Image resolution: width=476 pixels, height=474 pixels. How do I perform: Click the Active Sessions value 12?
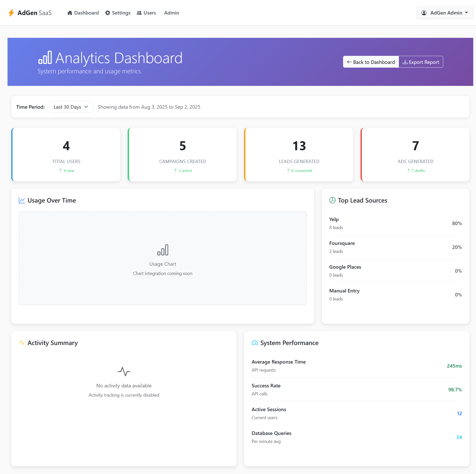pos(459,413)
